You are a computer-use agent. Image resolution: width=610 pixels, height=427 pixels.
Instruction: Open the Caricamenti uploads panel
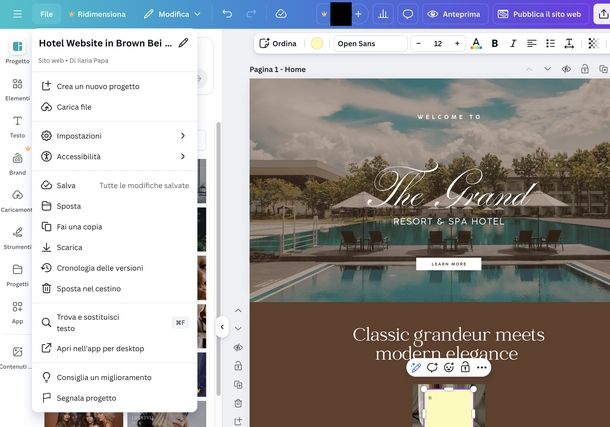click(x=18, y=201)
